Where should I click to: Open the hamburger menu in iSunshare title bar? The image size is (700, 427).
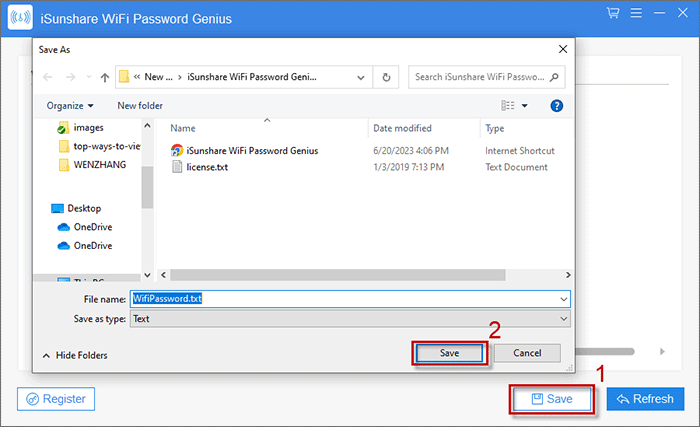click(636, 13)
